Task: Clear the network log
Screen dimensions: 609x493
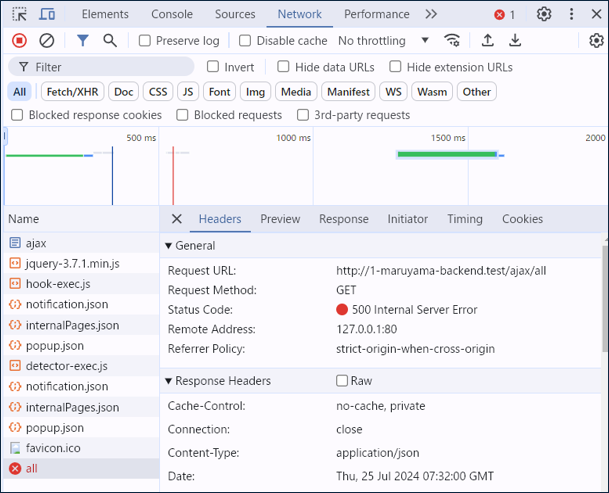Action: (x=47, y=41)
